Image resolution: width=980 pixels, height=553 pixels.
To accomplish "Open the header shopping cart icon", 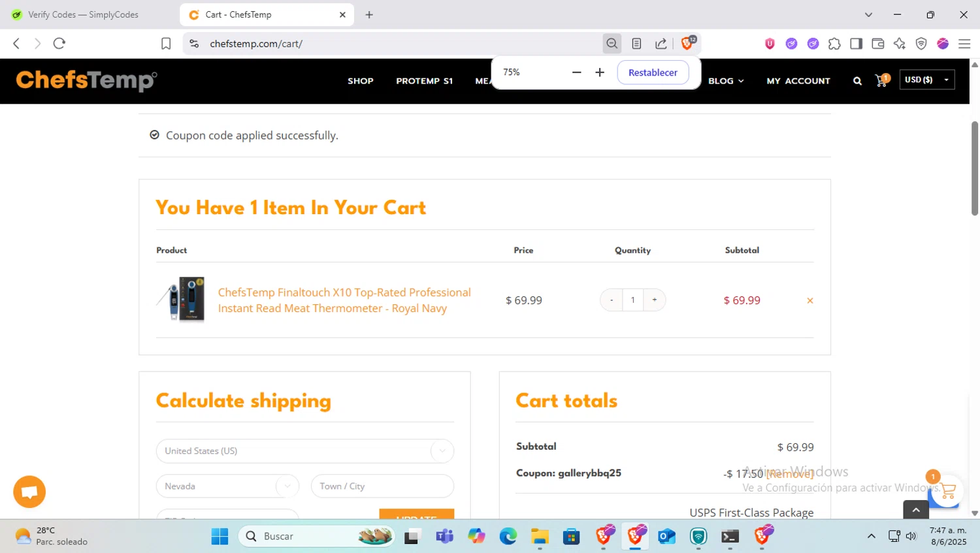I will [882, 80].
